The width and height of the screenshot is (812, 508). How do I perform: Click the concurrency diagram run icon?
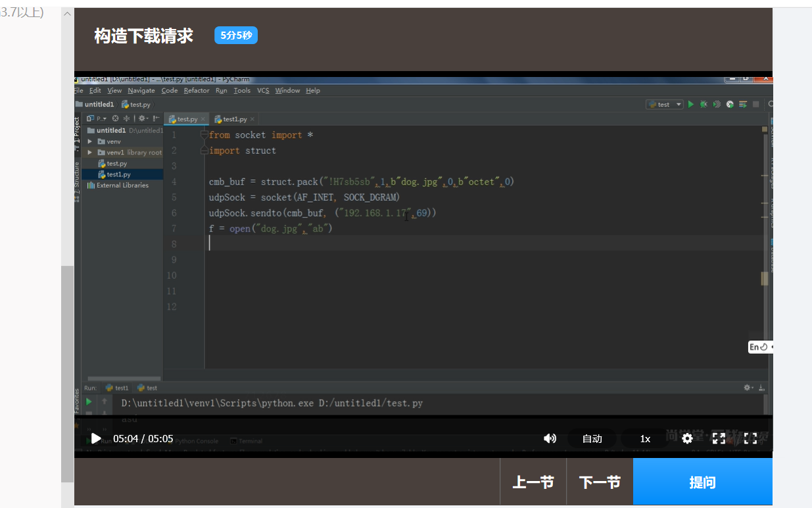[743, 105]
